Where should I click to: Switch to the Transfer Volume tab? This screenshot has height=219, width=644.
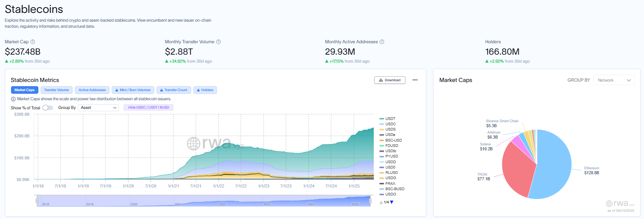tap(56, 90)
